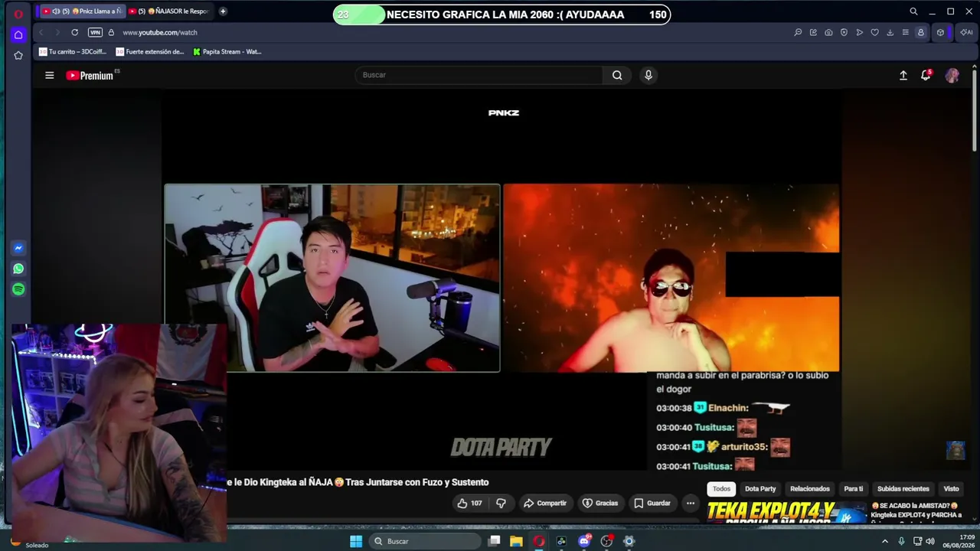The width and height of the screenshot is (980, 551).
Task: Add page to bookmarks with heart icon
Action: 874,32
